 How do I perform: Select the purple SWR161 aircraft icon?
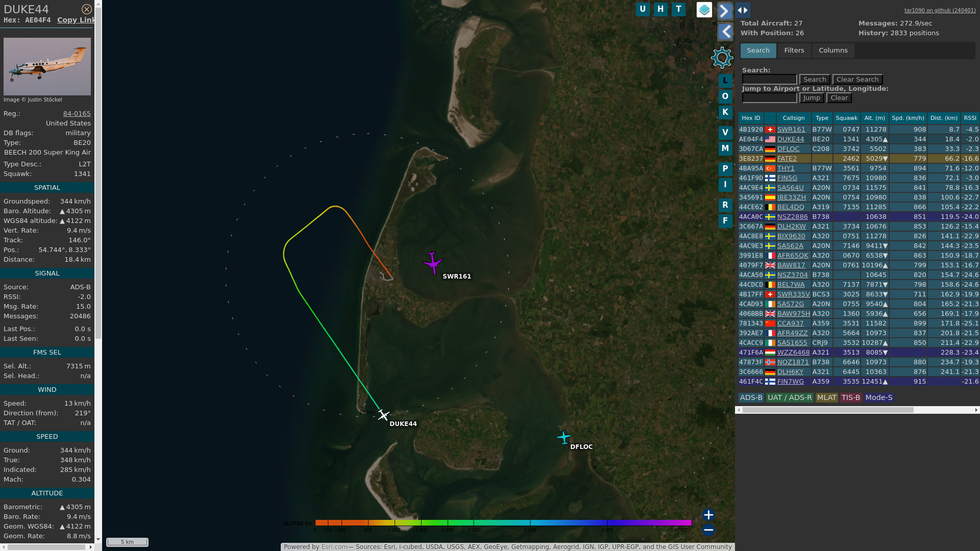point(433,263)
